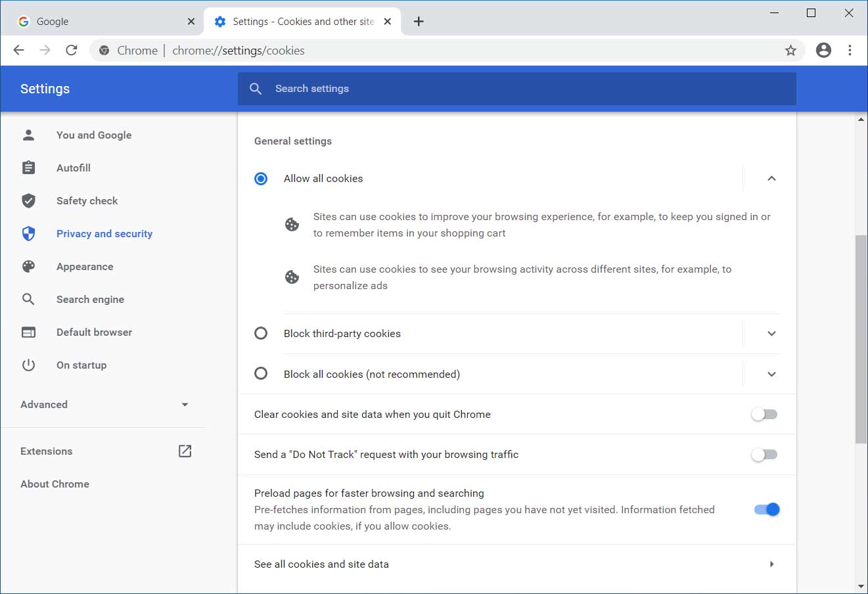Screen dimensions: 868x594
Task: Bookmark this page with the star icon
Action: 790,50
